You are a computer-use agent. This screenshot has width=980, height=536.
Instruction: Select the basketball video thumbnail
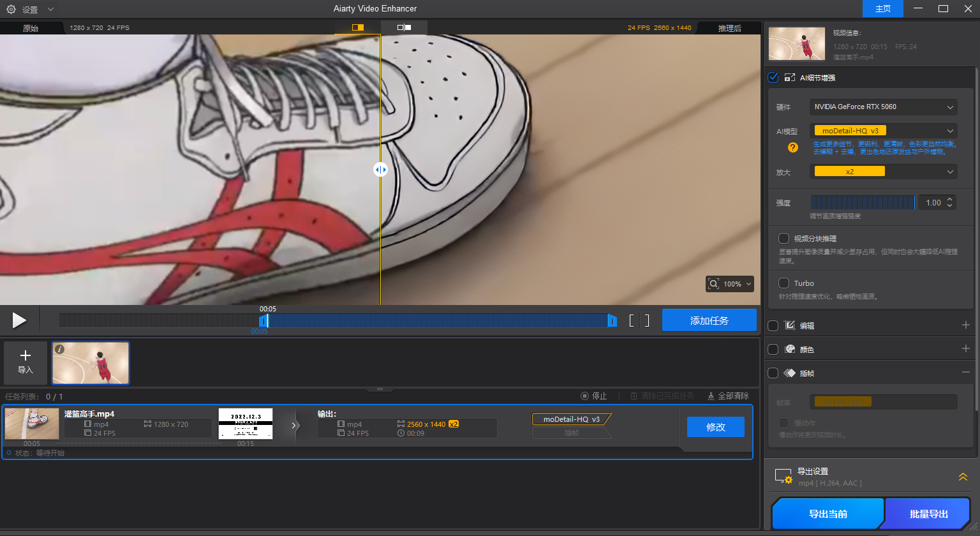pos(90,362)
